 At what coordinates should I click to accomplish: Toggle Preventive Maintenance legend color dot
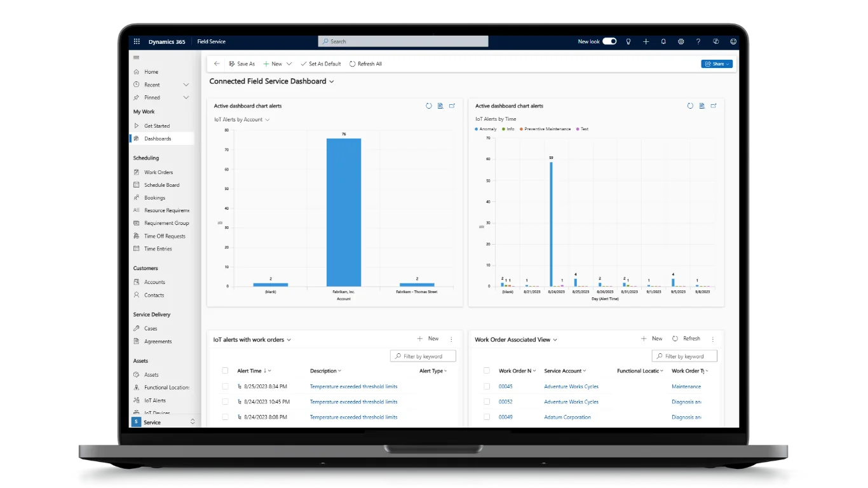(521, 129)
